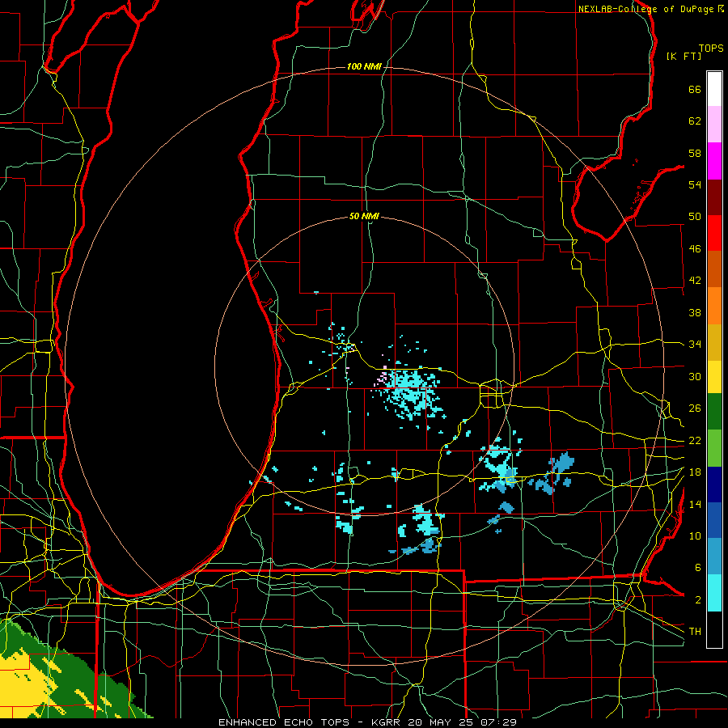Screen dimensions: 728x728
Task: Select the dark orange 46 kft swatch
Action: pyautogui.click(x=714, y=269)
